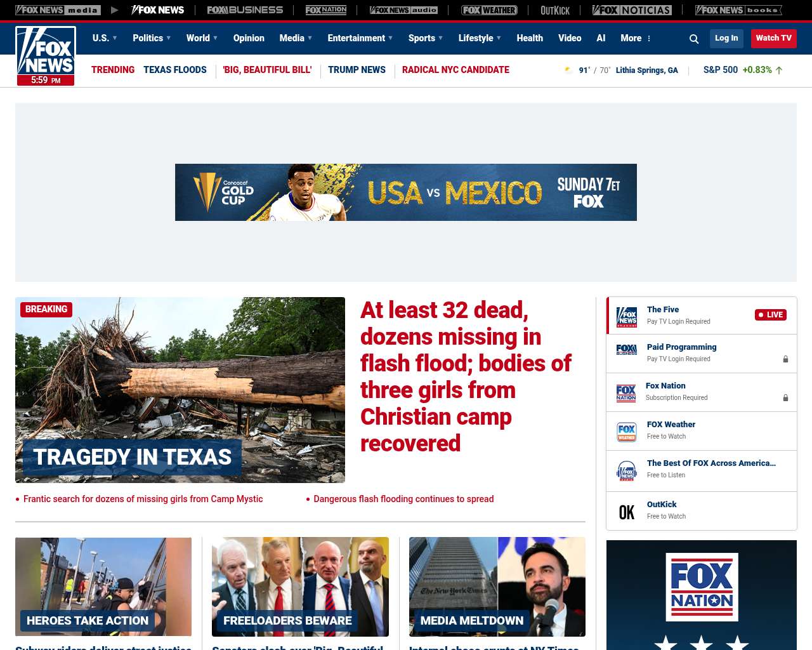Image resolution: width=812 pixels, height=650 pixels.
Task: Open the More menu
Action: [x=631, y=38]
